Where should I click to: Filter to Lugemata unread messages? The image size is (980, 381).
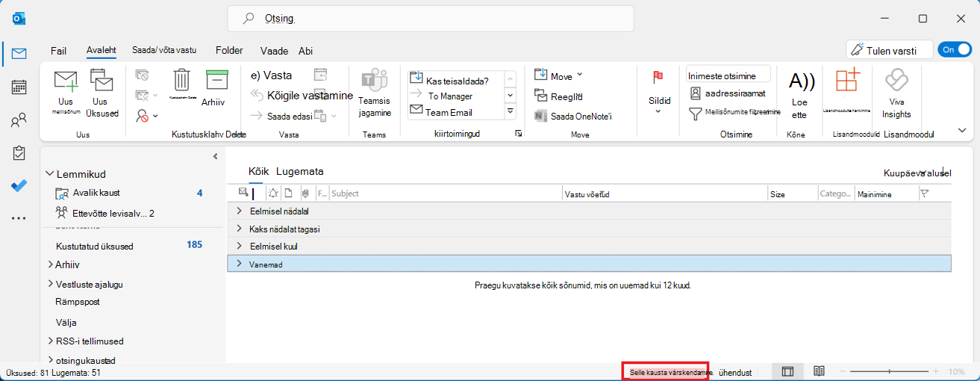pyautogui.click(x=299, y=171)
